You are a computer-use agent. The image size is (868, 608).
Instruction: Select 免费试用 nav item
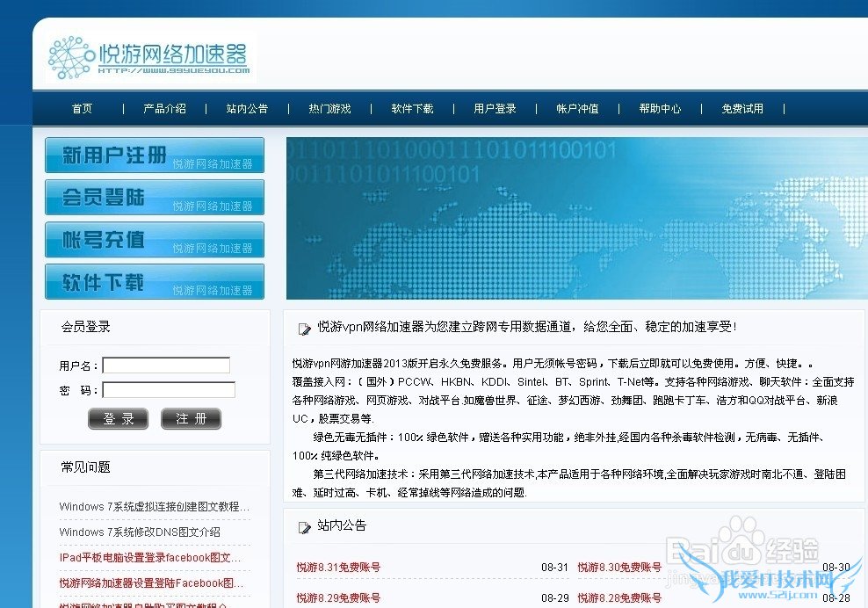(x=741, y=109)
